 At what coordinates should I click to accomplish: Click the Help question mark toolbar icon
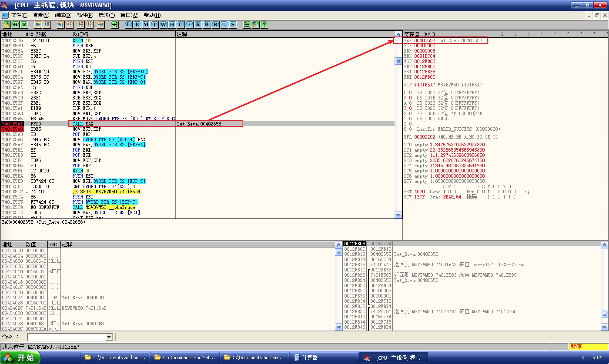[264, 25]
